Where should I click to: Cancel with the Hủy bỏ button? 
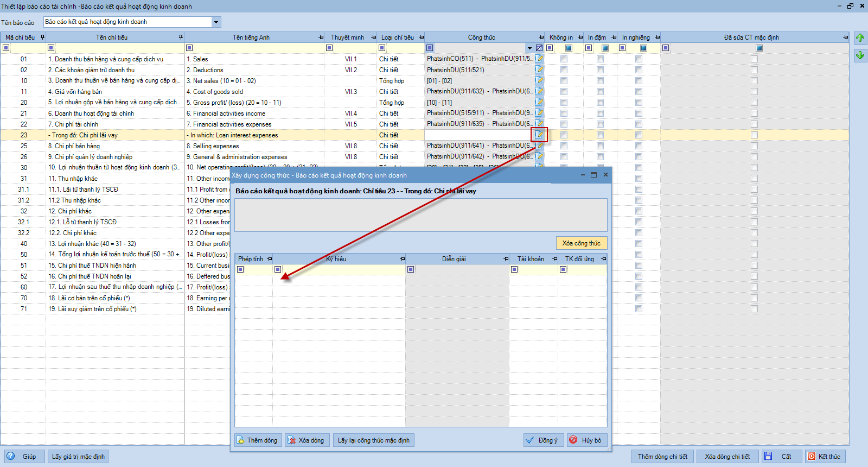[586, 440]
